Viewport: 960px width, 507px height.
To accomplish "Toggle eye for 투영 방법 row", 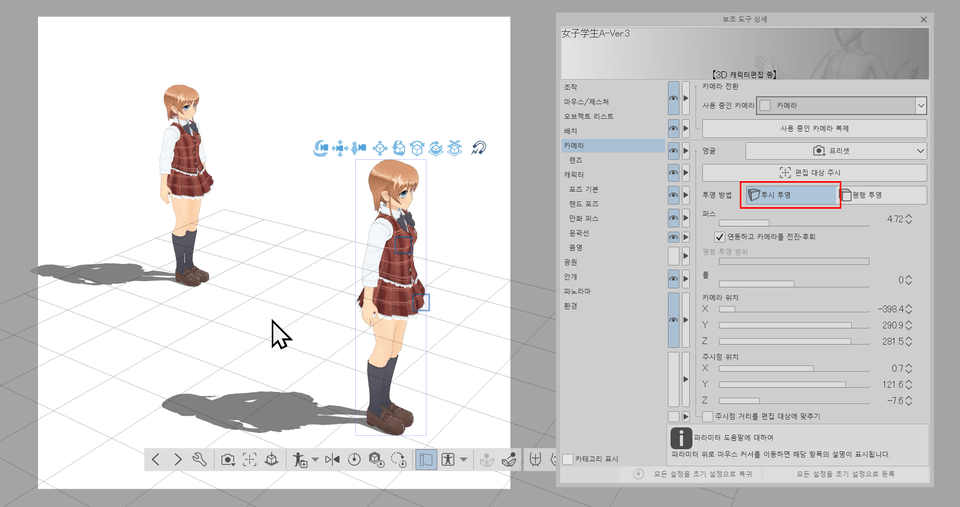I will coord(673,195).
